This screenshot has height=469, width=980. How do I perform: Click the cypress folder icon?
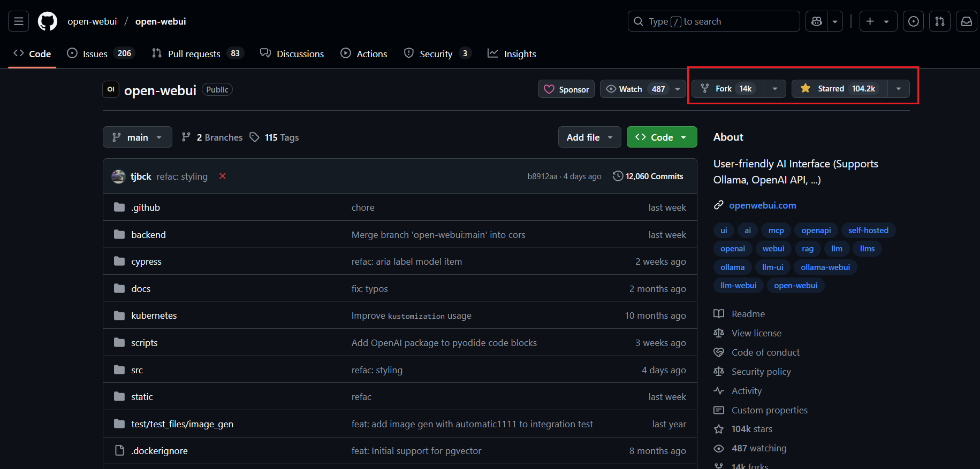click(119, 261)
